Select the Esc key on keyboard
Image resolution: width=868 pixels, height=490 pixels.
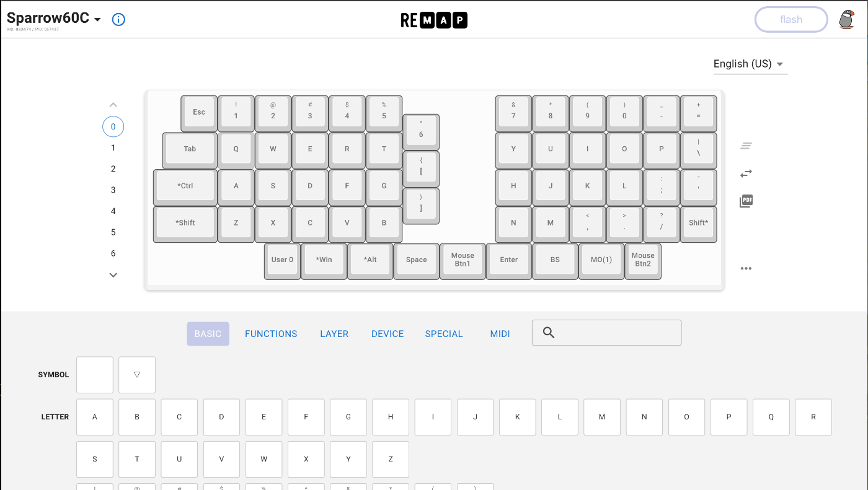pos(199,113)
